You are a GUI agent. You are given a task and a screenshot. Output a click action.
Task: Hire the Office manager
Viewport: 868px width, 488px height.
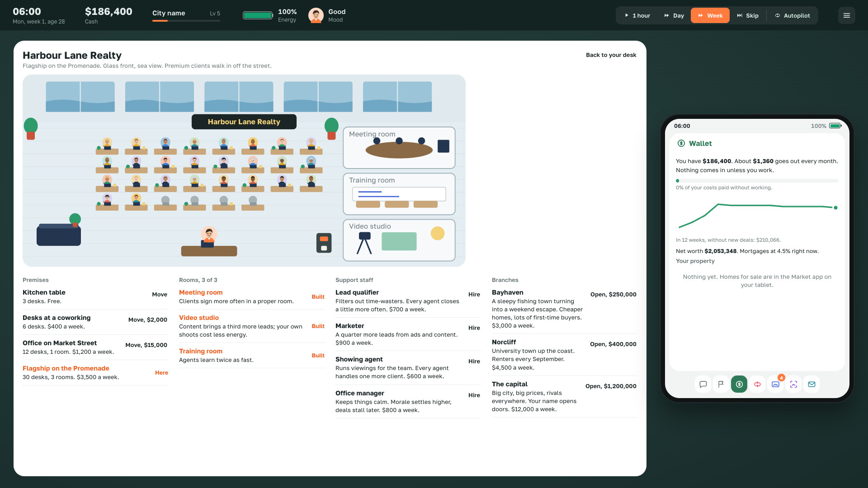click(474, 395)
